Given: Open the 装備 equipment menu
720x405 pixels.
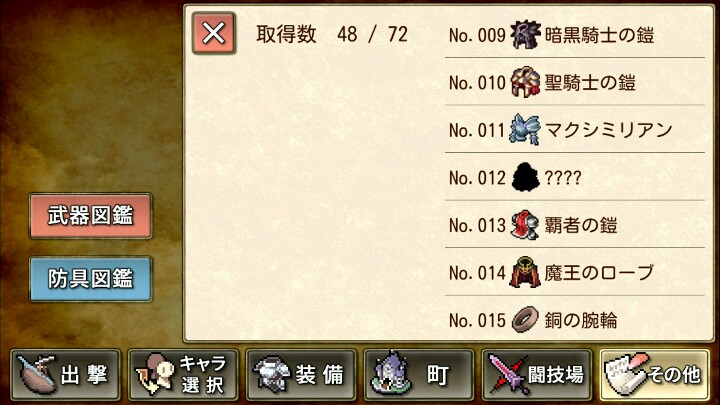Looking at the screenshot, I should click(301, 375).
